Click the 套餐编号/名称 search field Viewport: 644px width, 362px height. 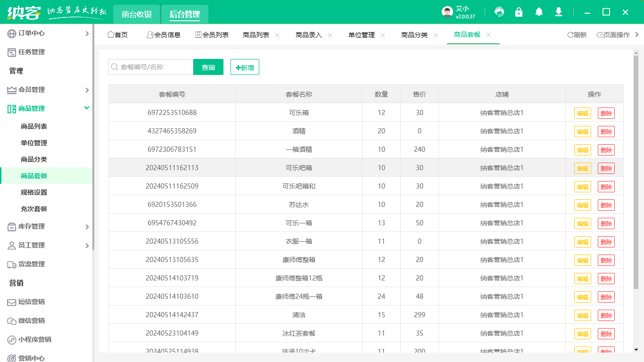(151, 67)
